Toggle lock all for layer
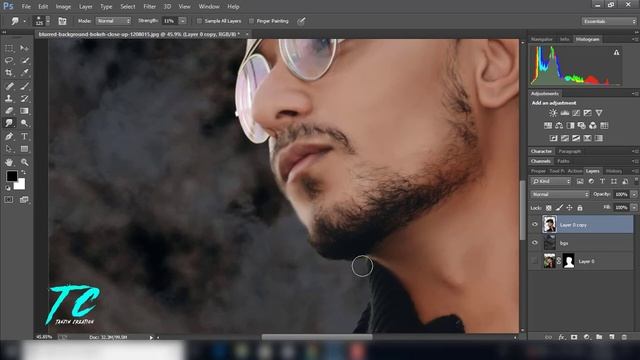 click(x=580, y=208)
